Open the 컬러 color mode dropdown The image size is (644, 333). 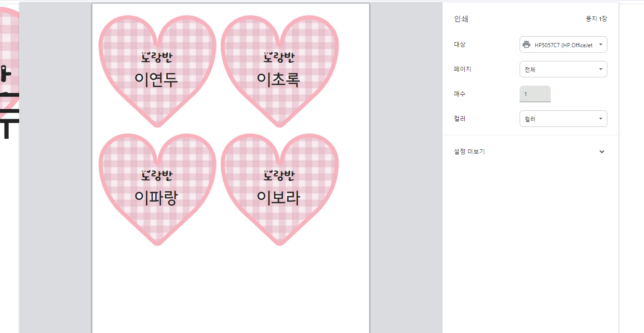pos(563,119)
